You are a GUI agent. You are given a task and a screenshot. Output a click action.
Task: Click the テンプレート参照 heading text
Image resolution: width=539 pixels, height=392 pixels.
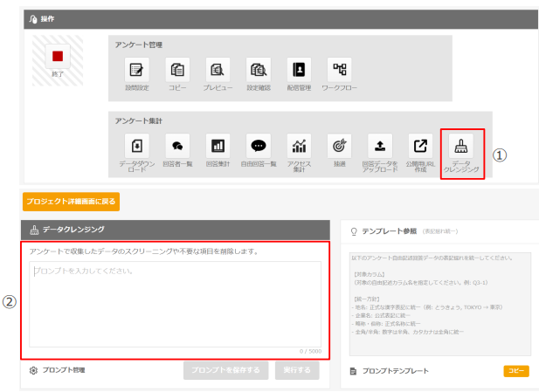point(389,231)
